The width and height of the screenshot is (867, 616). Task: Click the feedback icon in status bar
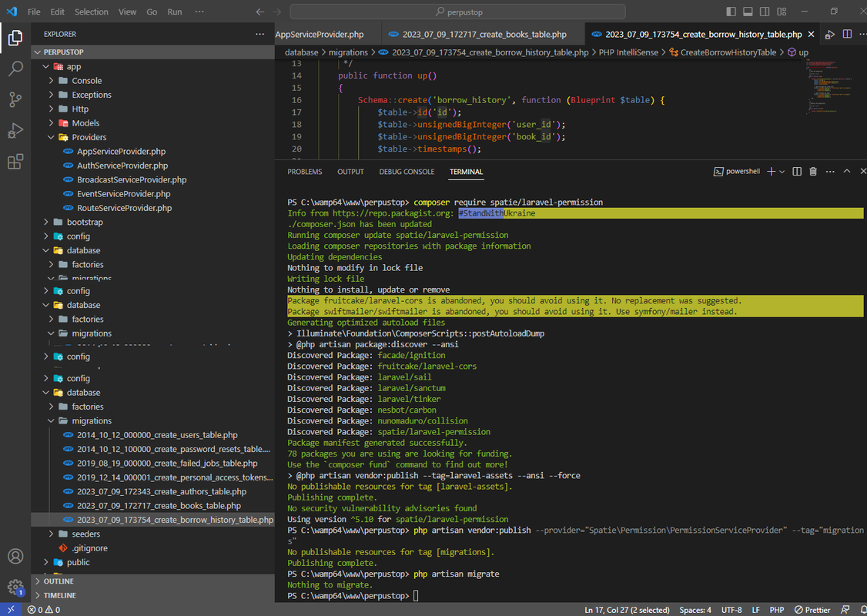(845, 609)
